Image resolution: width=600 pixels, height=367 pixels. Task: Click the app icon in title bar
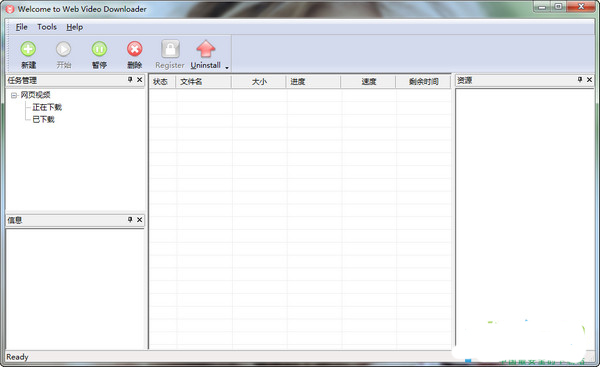point(10,9)
